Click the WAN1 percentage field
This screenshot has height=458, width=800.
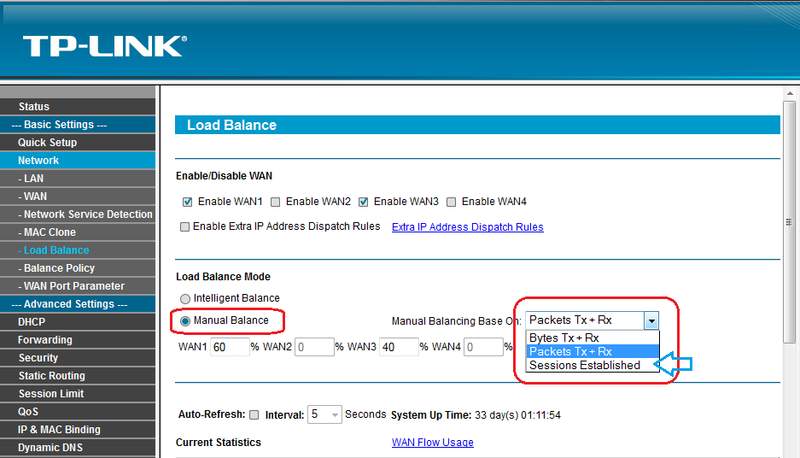click(x=230, y=347)
